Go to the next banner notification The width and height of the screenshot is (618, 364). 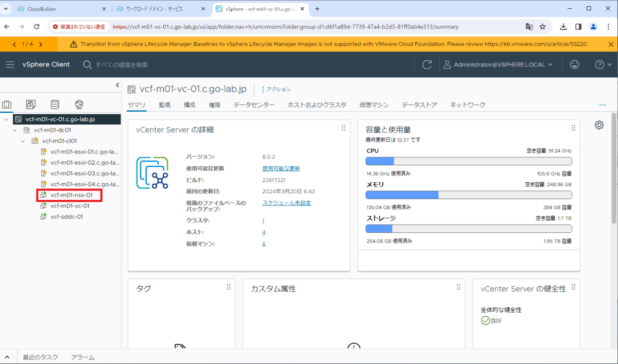pyautogui.click(x=41, y=44)
